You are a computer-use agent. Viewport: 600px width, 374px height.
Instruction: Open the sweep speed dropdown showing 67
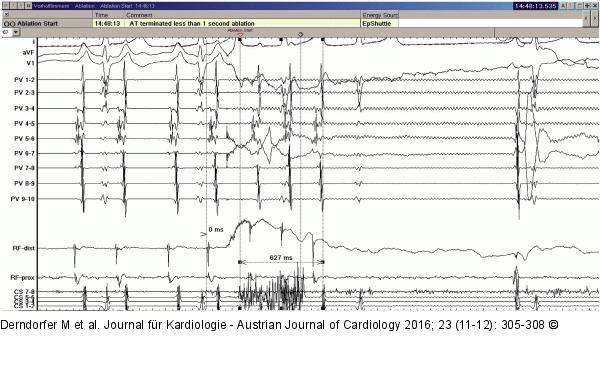point(16,32)
